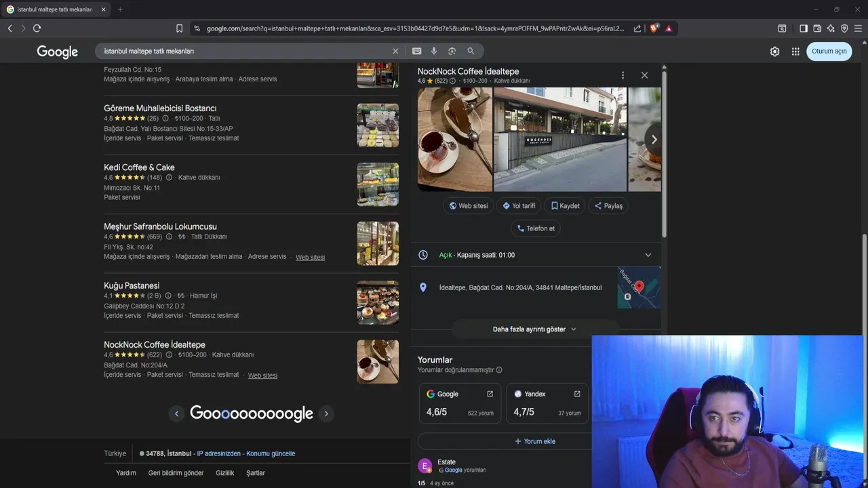Viewport: 868px width, 488px height.
Task: Close the NockNock Coffee details panel
Action: point(644,75)
